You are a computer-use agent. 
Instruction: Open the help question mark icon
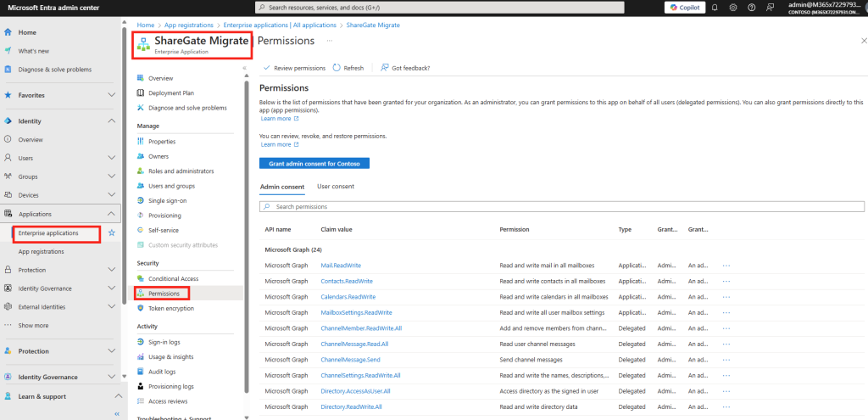pos(751,8)
